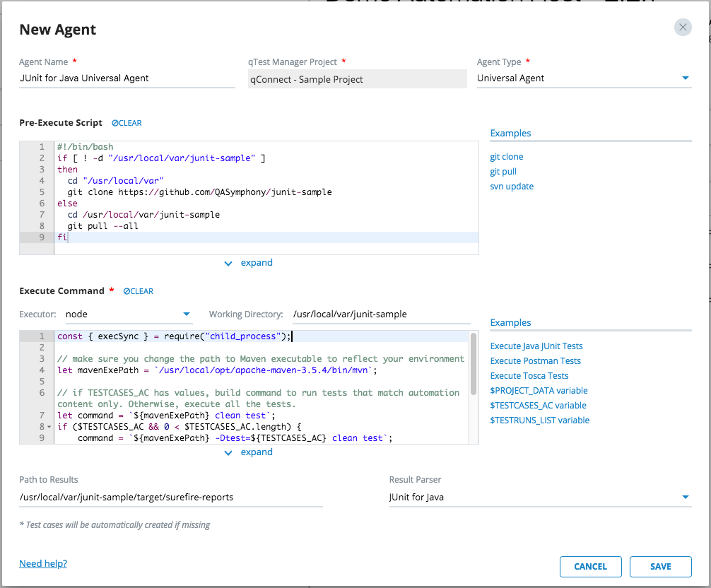This screenshot has width=711, height=588.
Task: Click the 'fi' line in the script
Action: (x=62, y=237)
